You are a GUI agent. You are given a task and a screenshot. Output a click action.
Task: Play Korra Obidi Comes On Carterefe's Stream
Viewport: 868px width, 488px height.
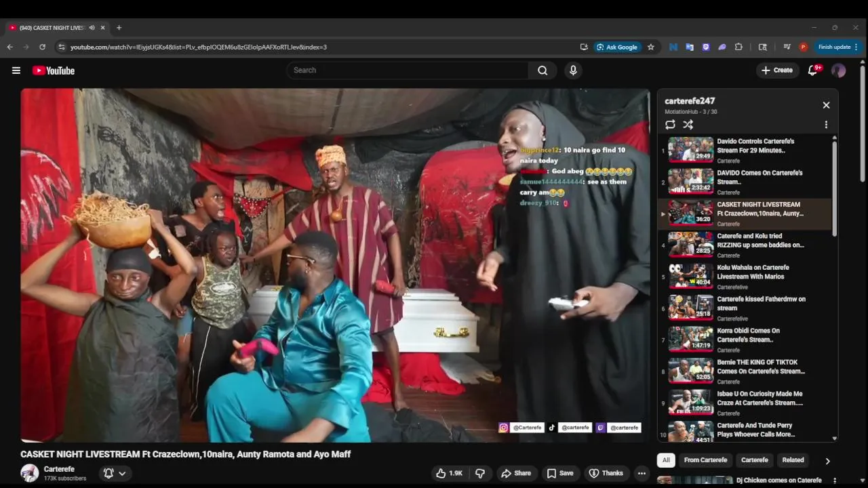(x=744, y=340)
